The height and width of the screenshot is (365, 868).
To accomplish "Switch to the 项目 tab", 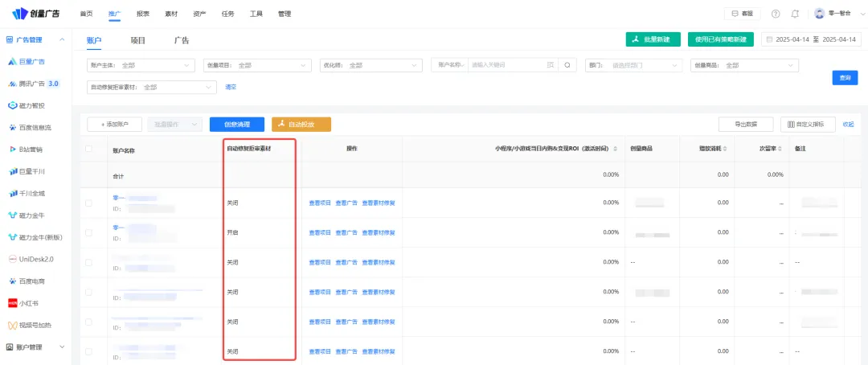I will coord(138,39).
